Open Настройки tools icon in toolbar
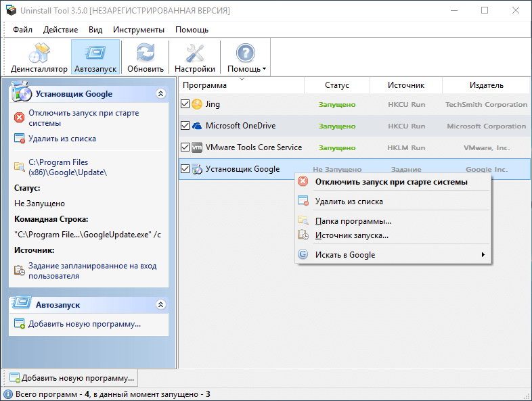 pos(195,53)
